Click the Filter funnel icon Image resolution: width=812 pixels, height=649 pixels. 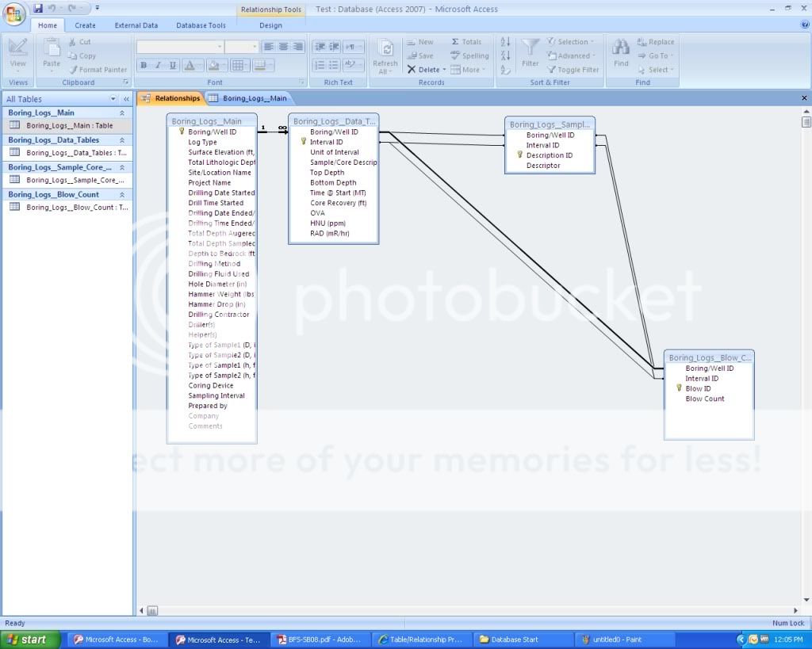tap(530, 48)
